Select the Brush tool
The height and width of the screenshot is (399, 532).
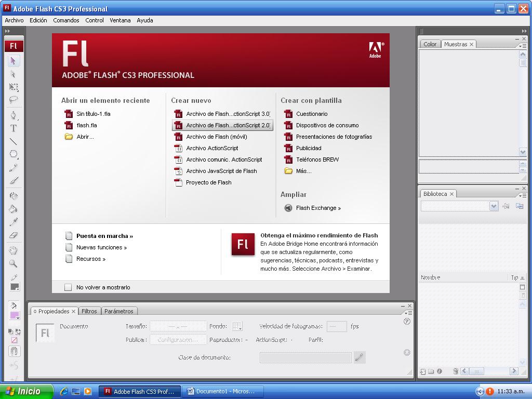point(14,180)
